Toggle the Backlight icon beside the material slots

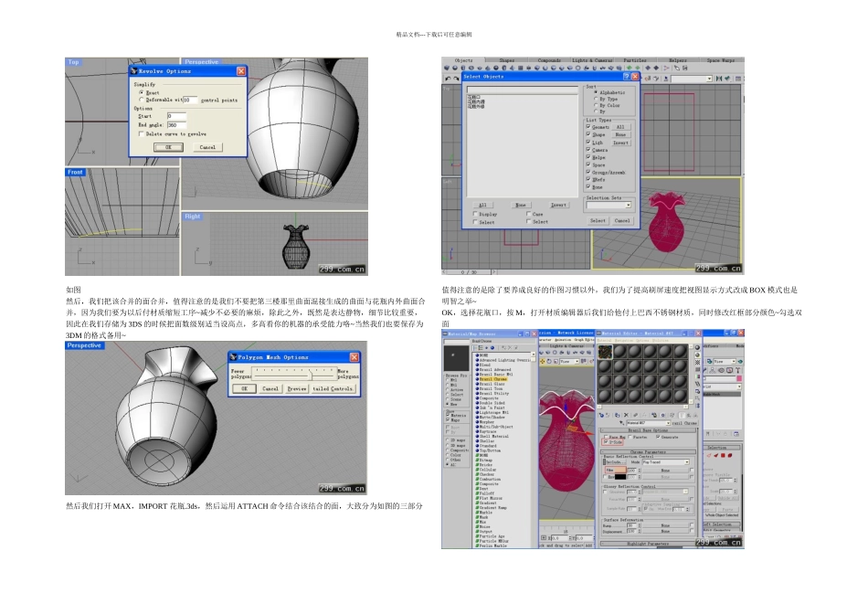click(697, 355)
